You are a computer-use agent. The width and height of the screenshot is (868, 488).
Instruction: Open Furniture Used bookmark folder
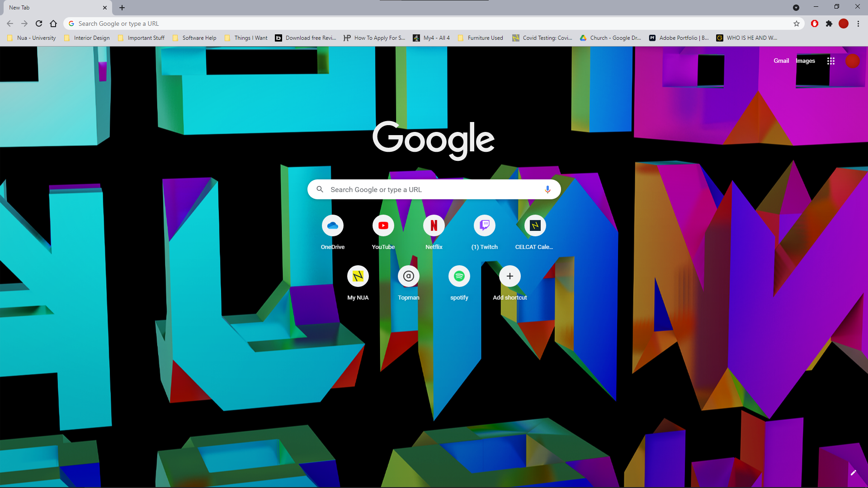(481, 38)
